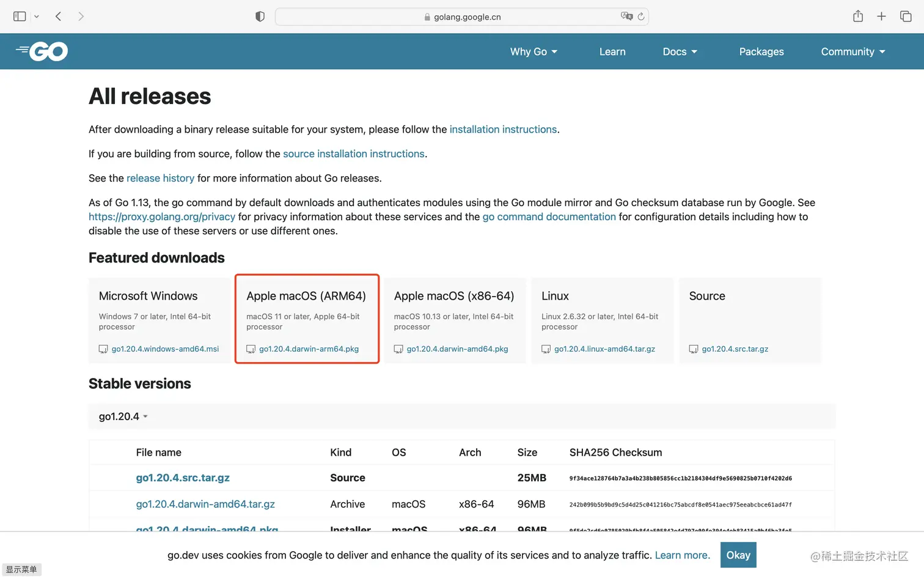The width and height of the screenshot is (924, 578).
Task: Expand the Docs menu
Action: (x=680, y=52)
